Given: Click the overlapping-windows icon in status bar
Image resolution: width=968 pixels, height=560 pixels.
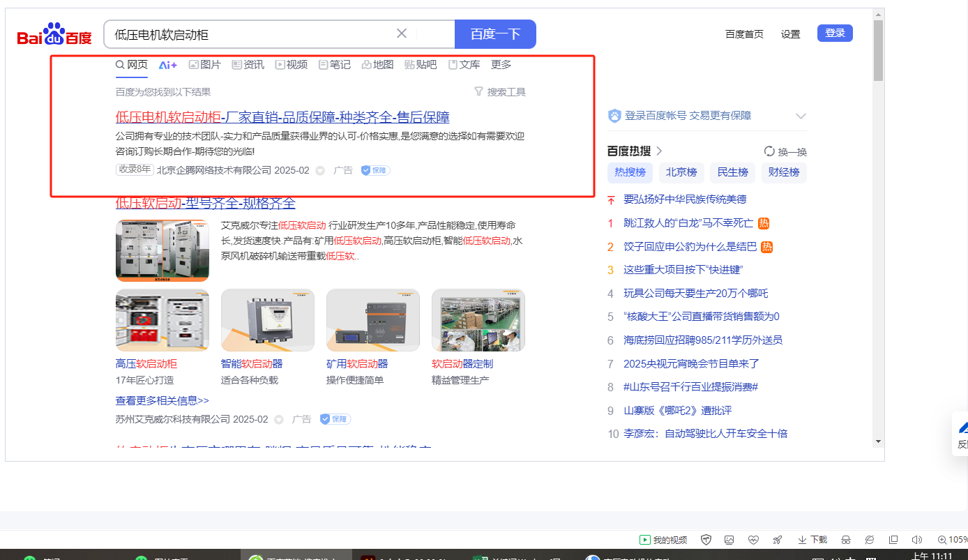Looking at the screenshot, I should click(x=893, y=540).
